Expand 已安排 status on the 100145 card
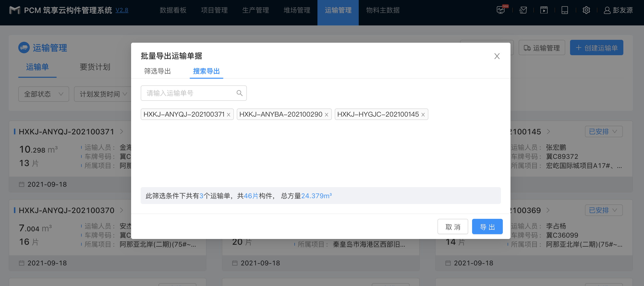 (x=603, y=132)
